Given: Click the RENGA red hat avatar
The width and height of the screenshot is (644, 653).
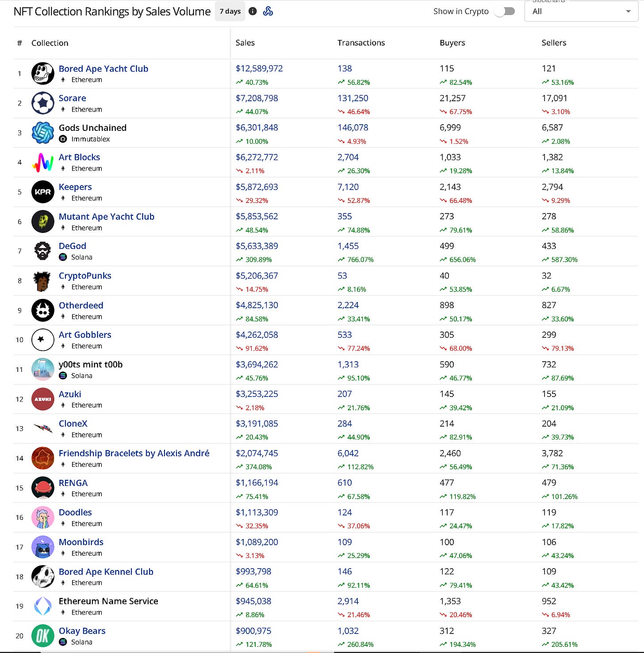Looking at the screenshot, I should click(x=43, y=488).
